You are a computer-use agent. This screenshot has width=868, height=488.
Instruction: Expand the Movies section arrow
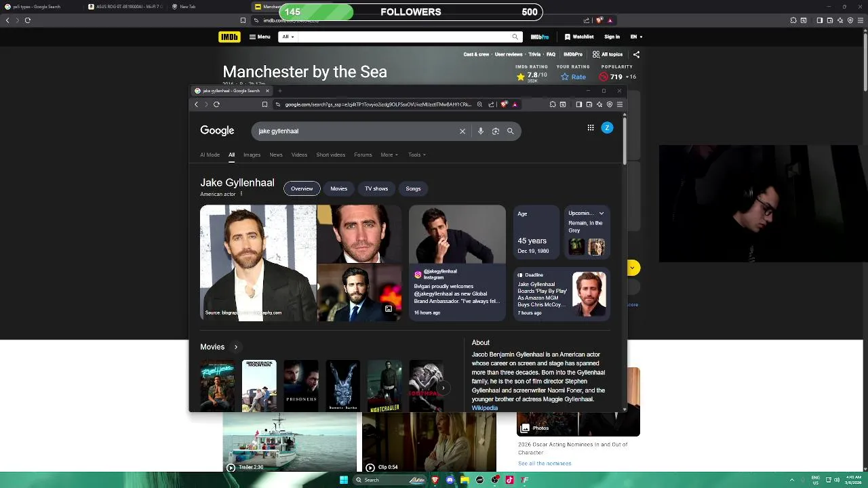click(236, 347)
